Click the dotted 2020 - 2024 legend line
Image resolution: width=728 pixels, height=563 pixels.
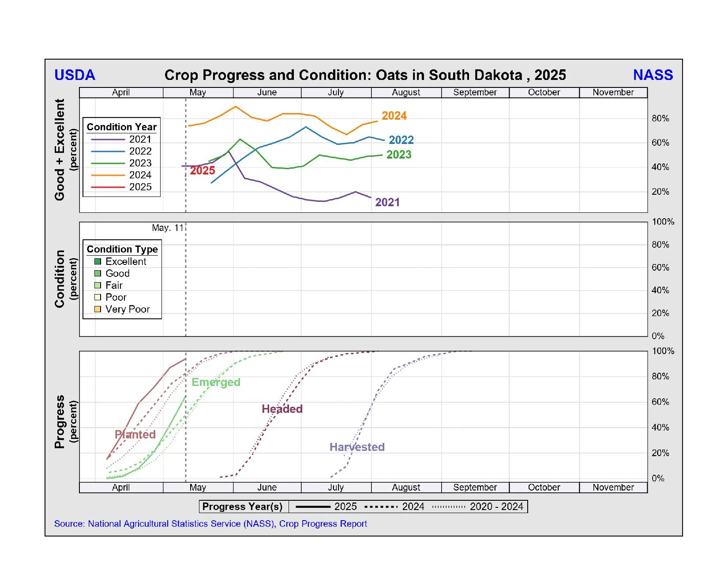(x=448, y=507)
